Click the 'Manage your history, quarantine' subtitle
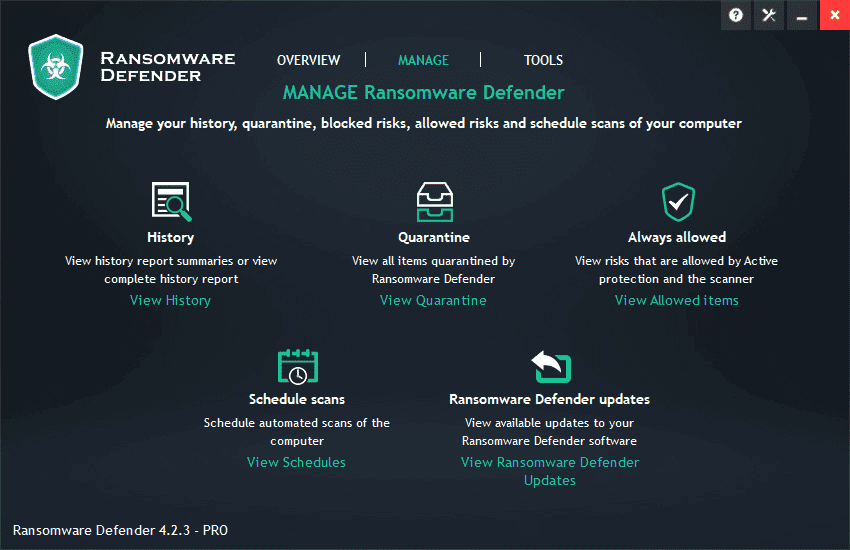850x550 pixels. [x=424, y=124]
